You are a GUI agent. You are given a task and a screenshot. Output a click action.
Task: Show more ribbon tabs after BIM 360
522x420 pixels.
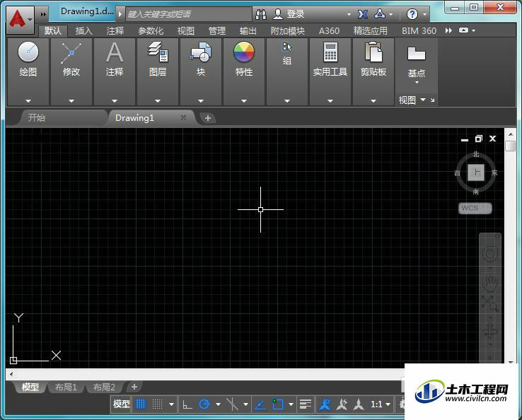coord(448,30)
